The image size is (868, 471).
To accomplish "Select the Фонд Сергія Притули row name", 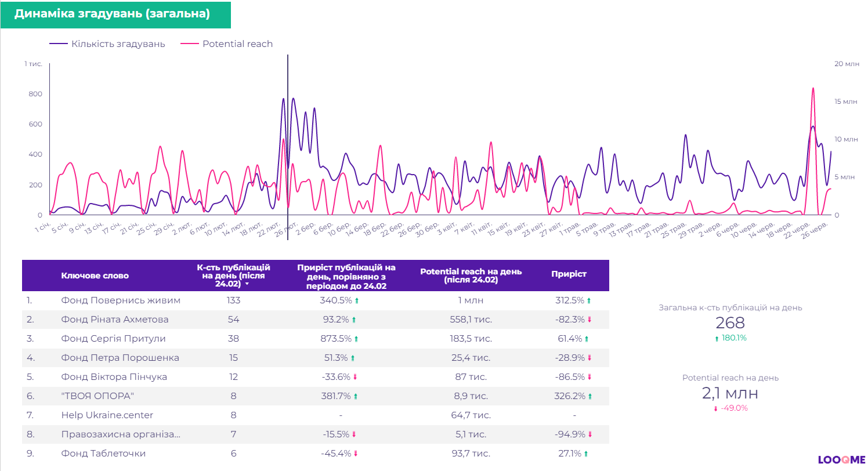I will (x=113, y=339).
